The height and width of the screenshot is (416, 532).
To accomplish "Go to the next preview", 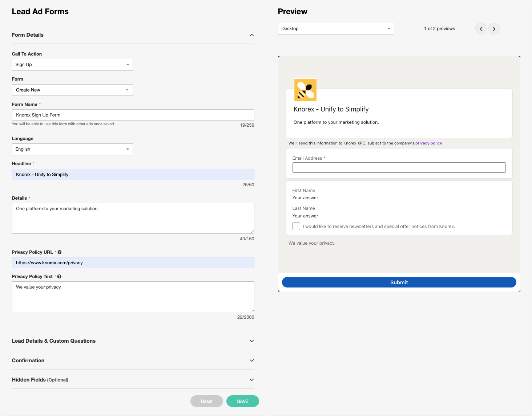I will click(x=494, y=29).
